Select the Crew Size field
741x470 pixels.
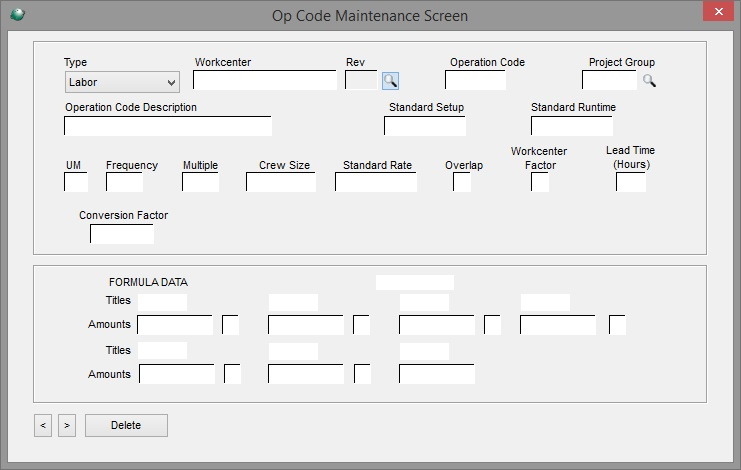click(281, 182)
